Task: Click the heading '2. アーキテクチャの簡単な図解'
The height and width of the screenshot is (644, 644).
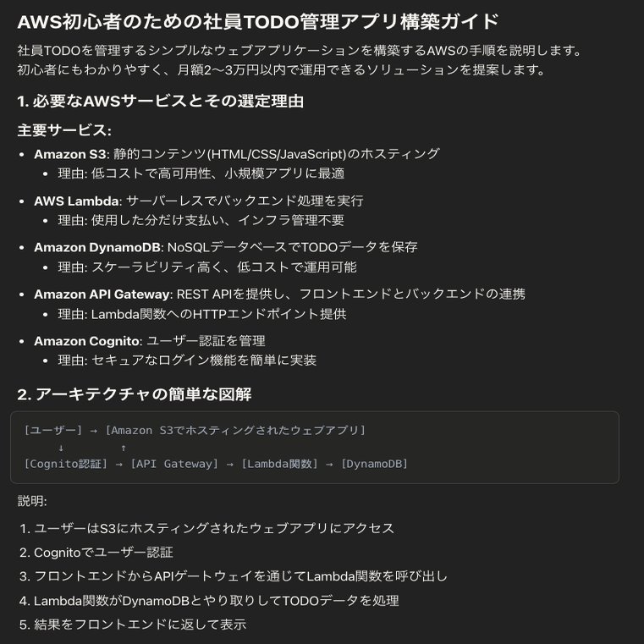Action: point(135,394)
